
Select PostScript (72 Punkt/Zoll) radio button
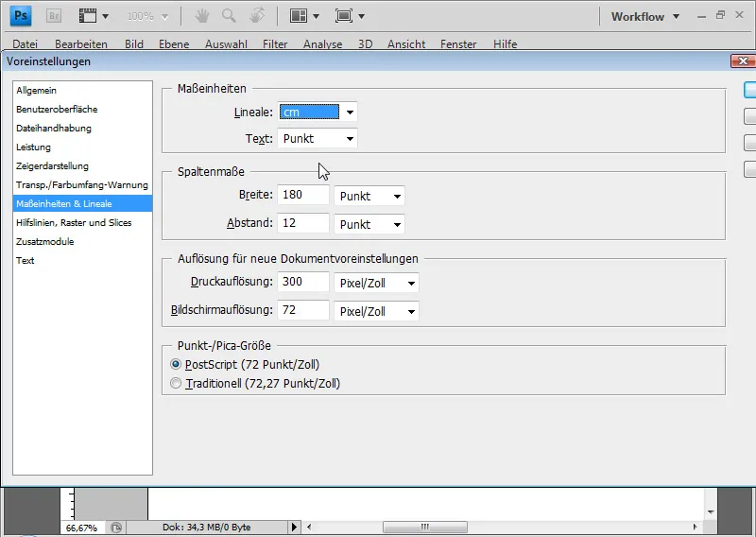(176, 364)
